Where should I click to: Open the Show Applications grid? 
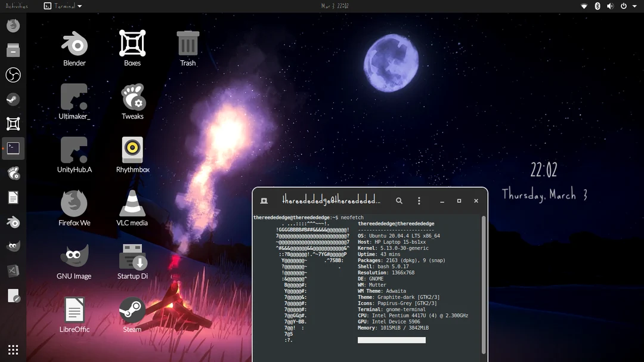tap(13, 349)
